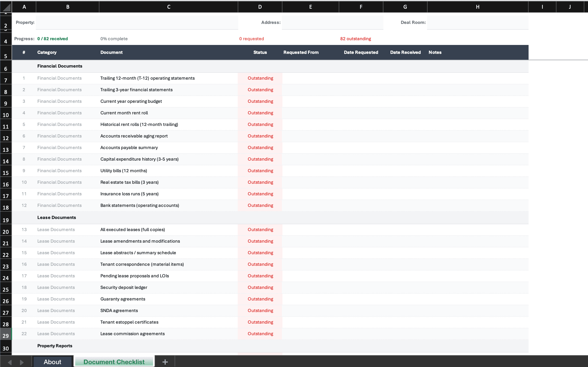This screenshot has width=588, height=367.
Task: Switch to the About sheet tab
Action: pos(52,362)
